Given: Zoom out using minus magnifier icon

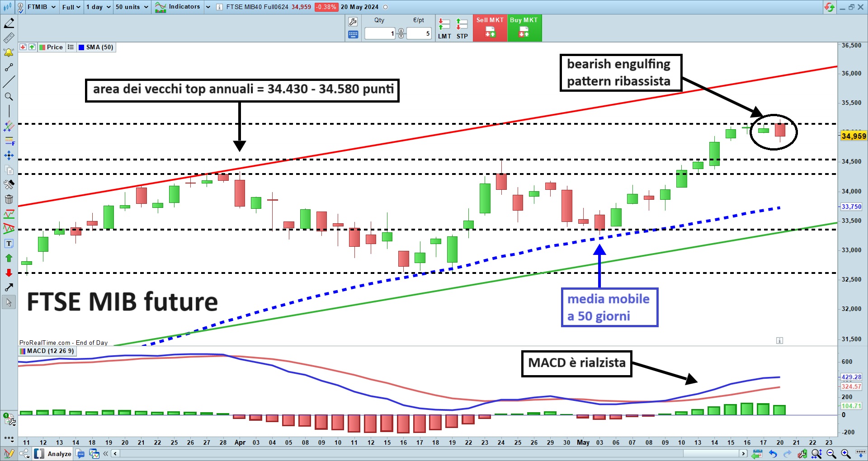Looking at the screenshot, I should (831, 454).
